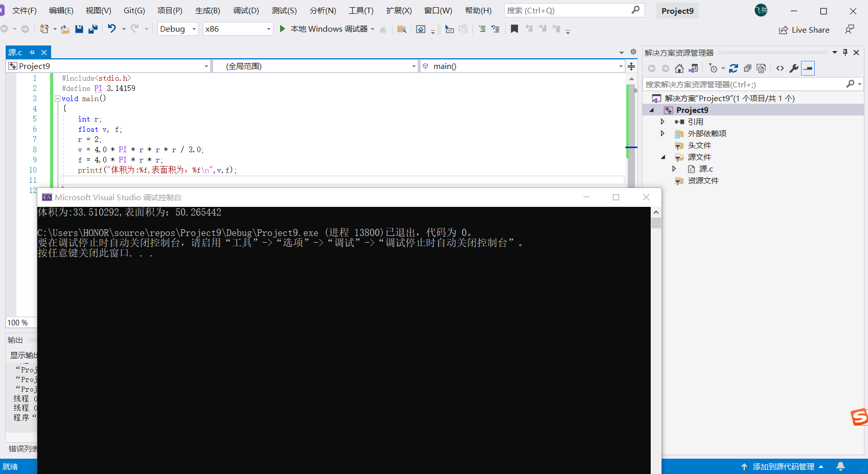Open the Git(G) menu
The height and width of the screenshot is (474, 868).
(134, 11)
